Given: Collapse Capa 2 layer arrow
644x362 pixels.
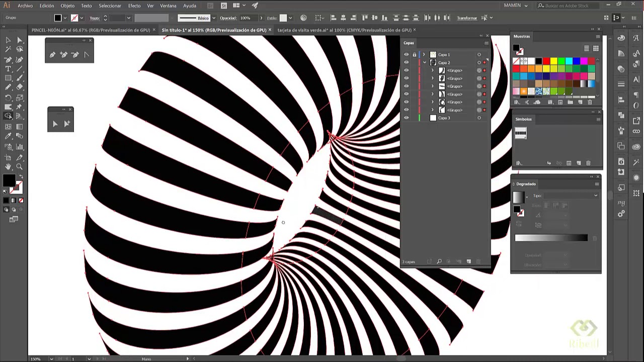Looking at the screenshot, I should (424, 62).
